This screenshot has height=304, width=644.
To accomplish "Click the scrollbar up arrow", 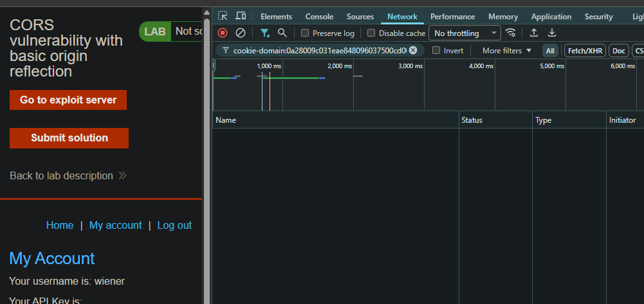I will click(x=207, y=13).
